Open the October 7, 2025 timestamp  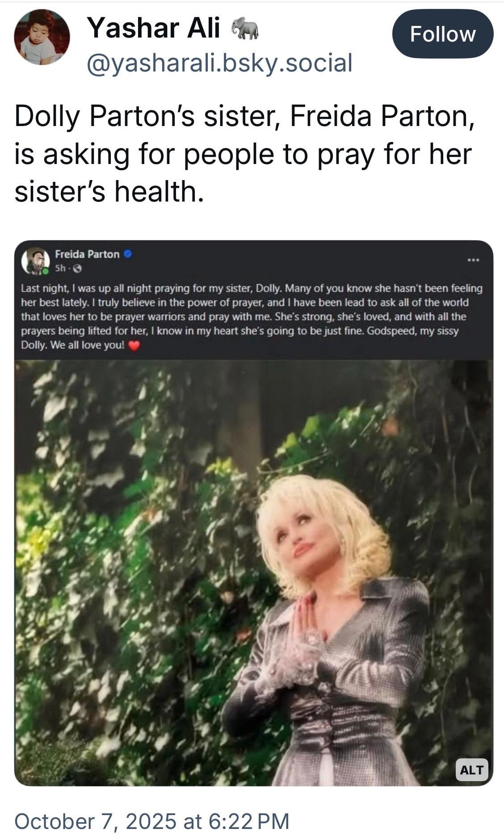[152, 821]
